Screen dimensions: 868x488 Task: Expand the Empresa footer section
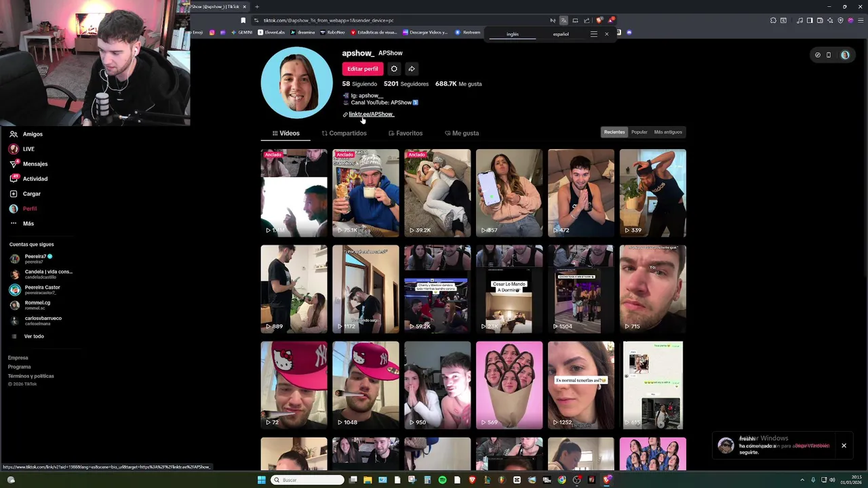(x=18, y=358)
